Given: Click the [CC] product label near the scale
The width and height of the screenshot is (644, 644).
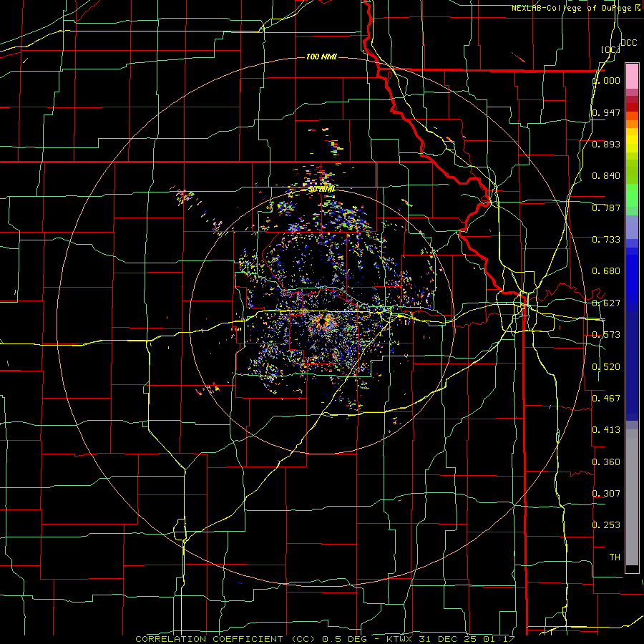Looking at the screenshot, I should tap(610, 49).
